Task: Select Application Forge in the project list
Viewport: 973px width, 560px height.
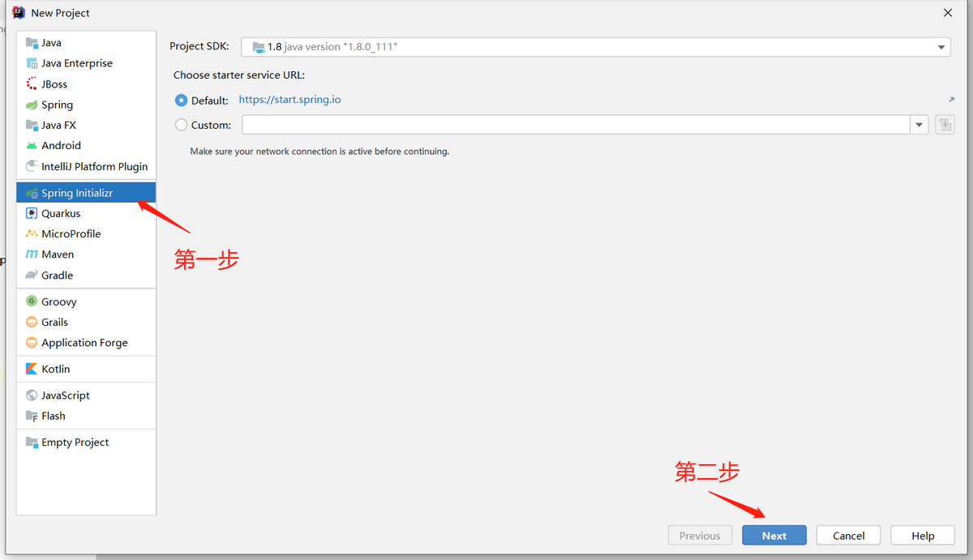Action: (86, 343)
